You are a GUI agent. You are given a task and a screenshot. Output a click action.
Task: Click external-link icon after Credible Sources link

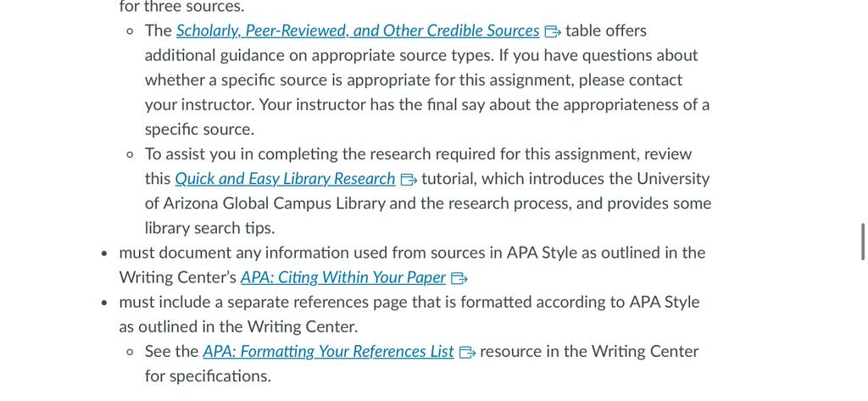click(553, 31)
